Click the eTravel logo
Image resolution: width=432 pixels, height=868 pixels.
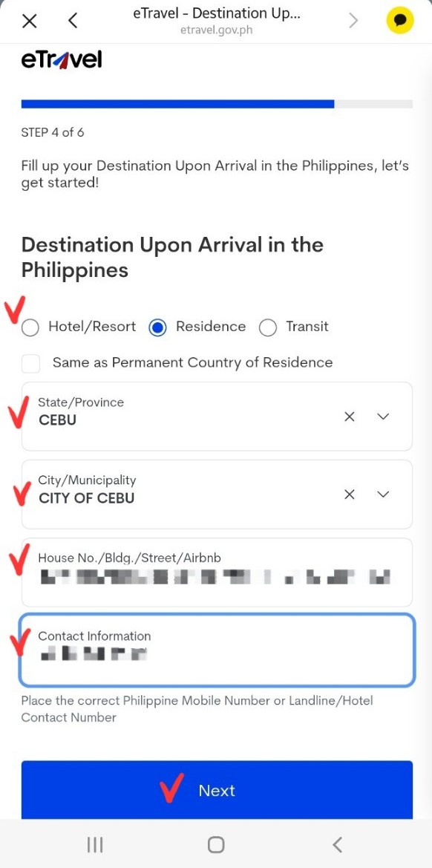[x=62, y=60]
